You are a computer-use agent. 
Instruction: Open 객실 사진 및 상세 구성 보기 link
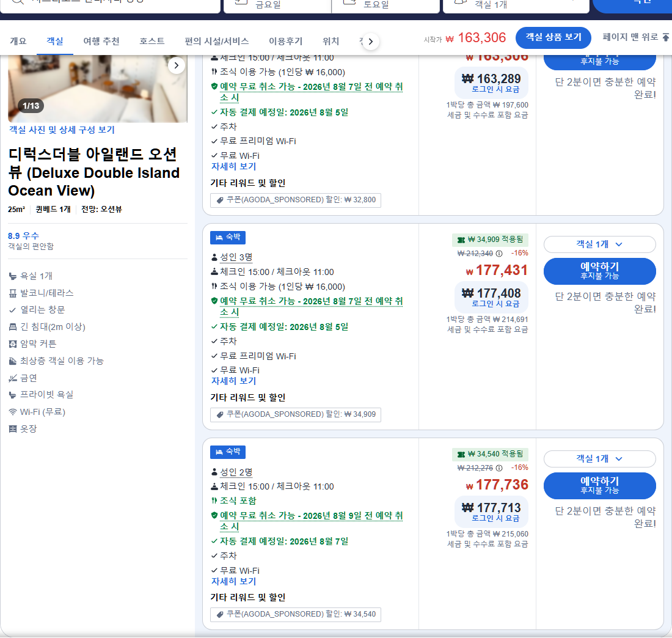point(62,130)
